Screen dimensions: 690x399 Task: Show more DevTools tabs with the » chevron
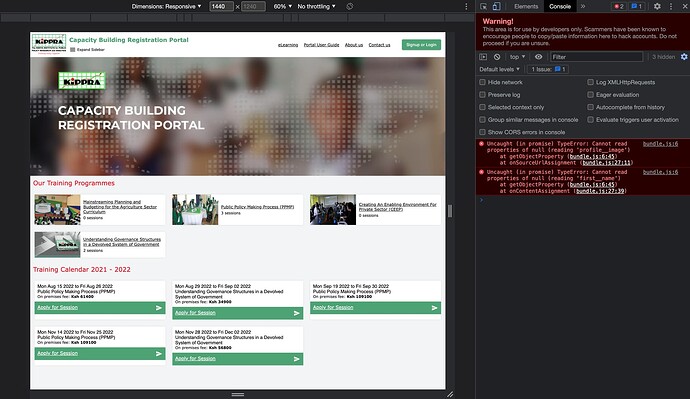pyautogui.click(x=583, y=6)
